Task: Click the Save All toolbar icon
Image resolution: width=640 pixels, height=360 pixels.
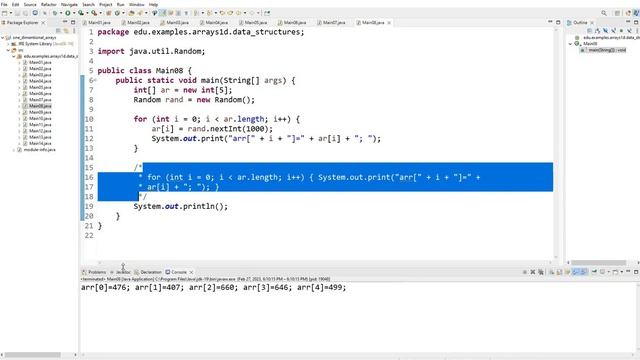Action: pyautogui.click(x=25, y=13)
